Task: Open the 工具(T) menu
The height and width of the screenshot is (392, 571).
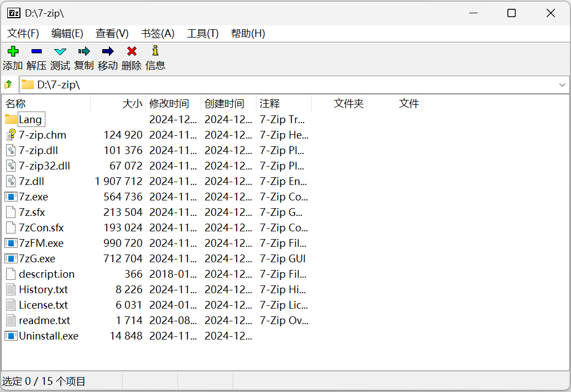Action: (x=202, y=34)
